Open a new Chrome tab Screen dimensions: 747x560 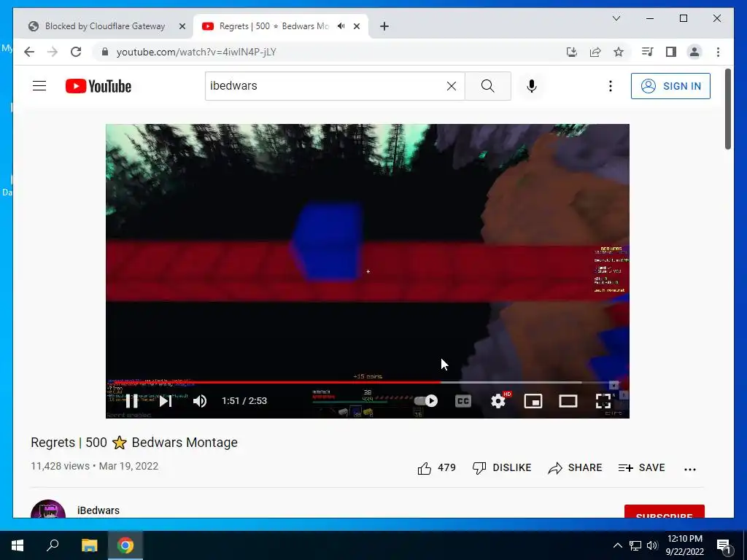point(384,27)
